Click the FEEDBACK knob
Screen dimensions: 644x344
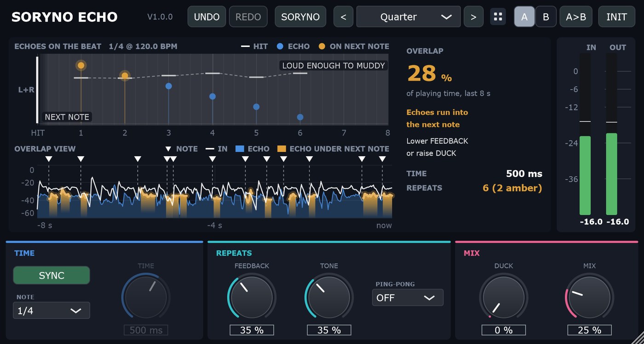(x=252, y=297)
